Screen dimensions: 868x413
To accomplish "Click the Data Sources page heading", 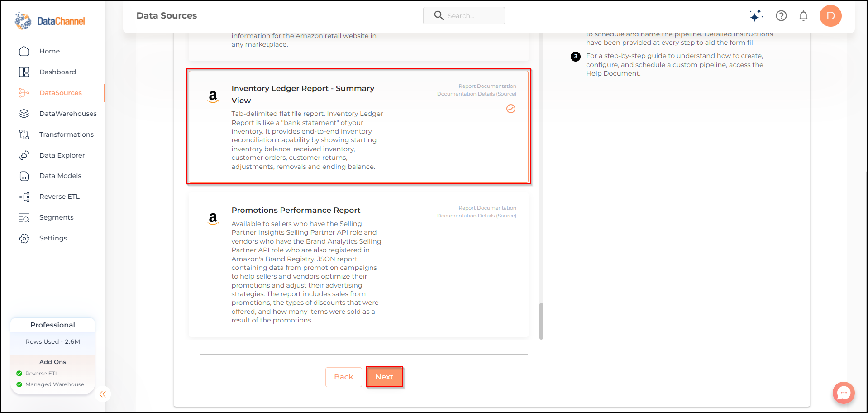I will (167, 15).
